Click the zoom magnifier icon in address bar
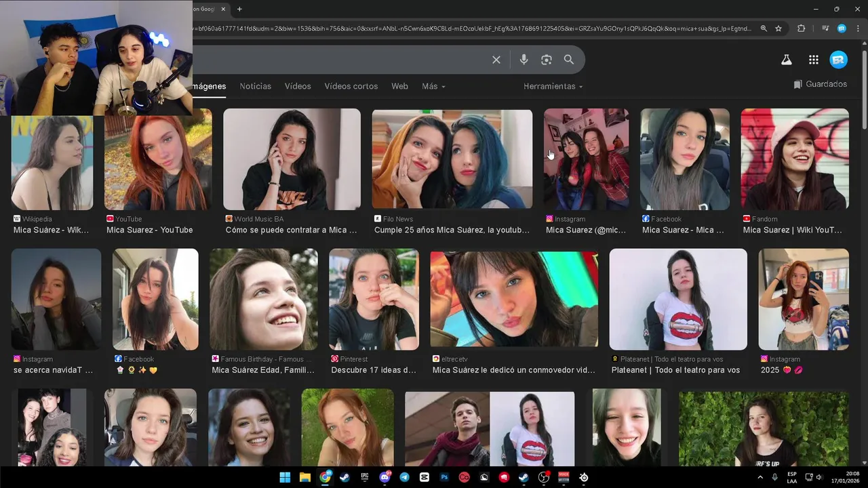 764,28
